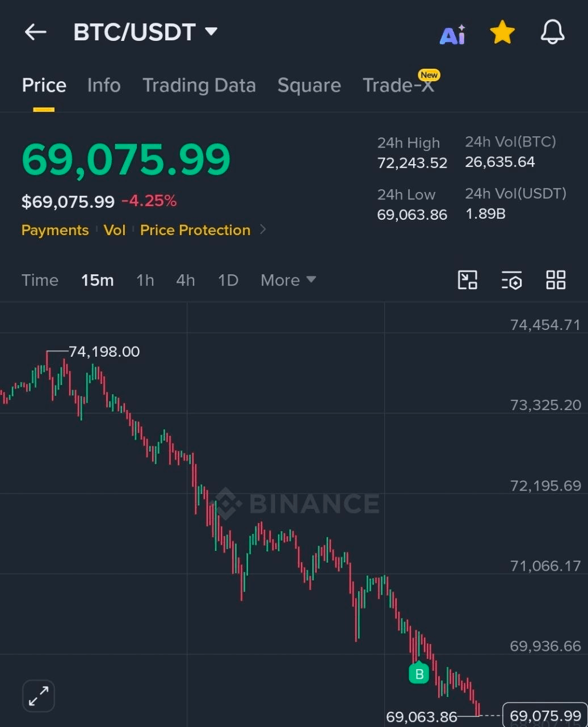Select the Time chart interval
588x727 pixels.
pos(40,280)
